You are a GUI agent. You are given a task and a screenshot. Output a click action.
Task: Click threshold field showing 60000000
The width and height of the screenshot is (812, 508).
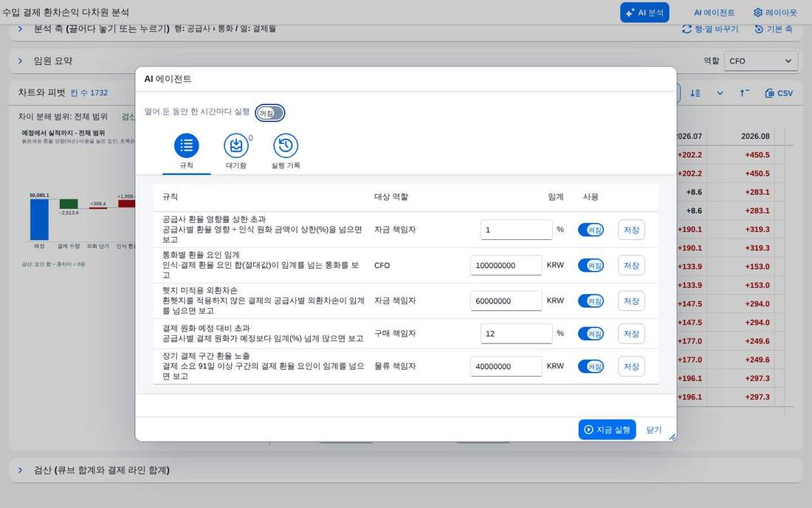[506, 301]
